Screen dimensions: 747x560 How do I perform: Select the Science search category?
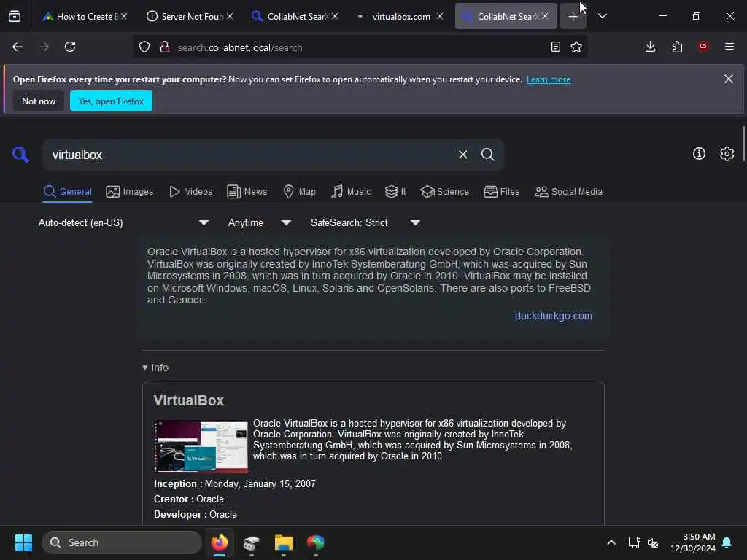445,192
